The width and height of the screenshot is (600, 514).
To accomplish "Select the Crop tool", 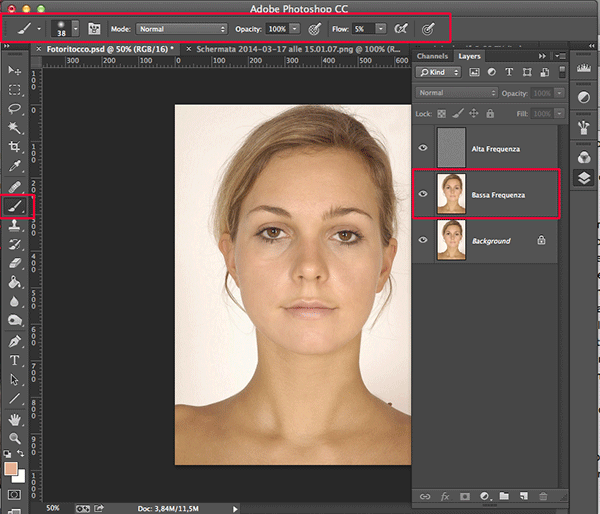I will pos(15,146).
